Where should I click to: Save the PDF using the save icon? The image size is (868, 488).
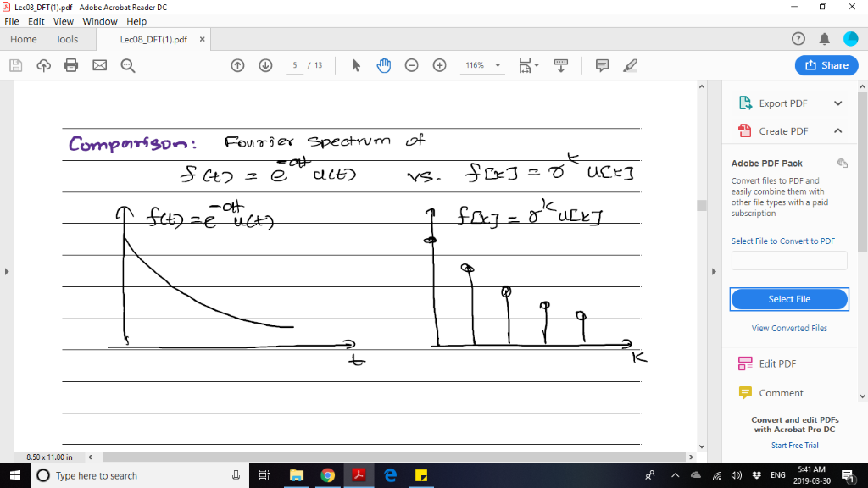pyautogui.click(x=15, y=64)
